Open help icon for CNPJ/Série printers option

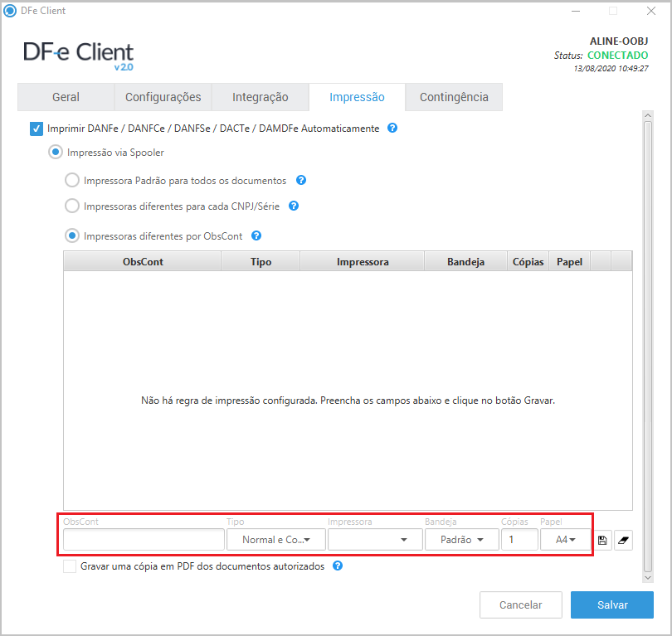point(294,206)
